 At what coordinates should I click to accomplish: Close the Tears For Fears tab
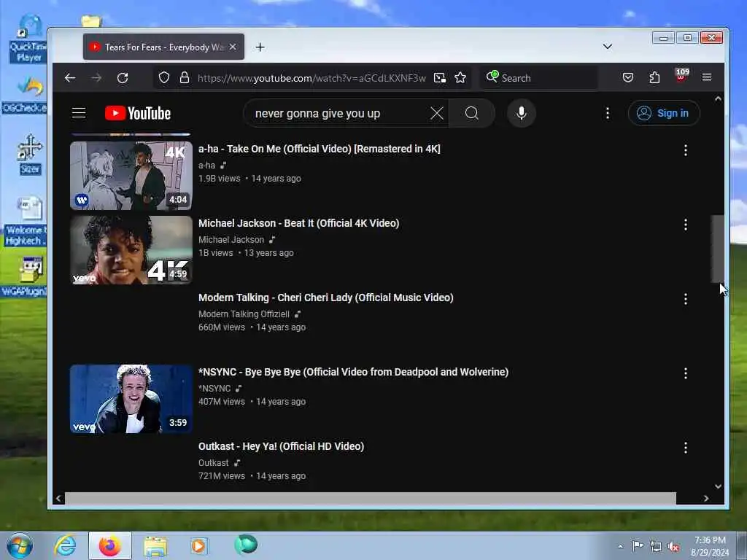pos(233,47)
